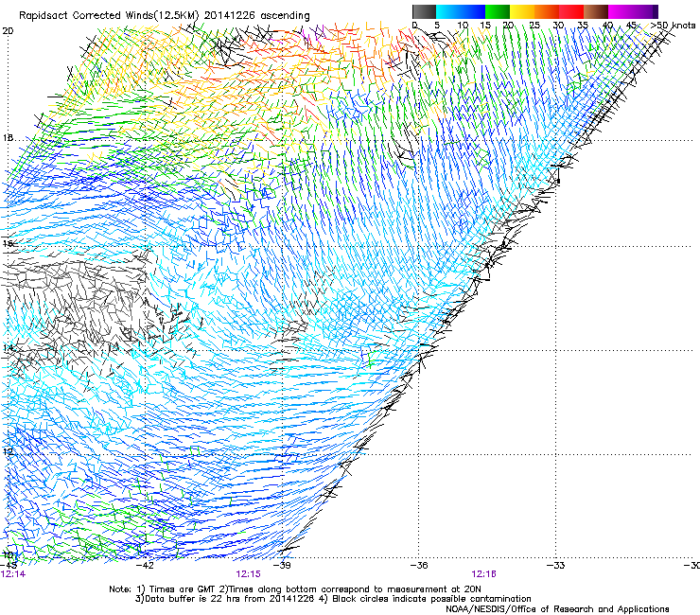700x615 pixels.
Task: Click the '>50 knots' legend label
Action: 673,26
